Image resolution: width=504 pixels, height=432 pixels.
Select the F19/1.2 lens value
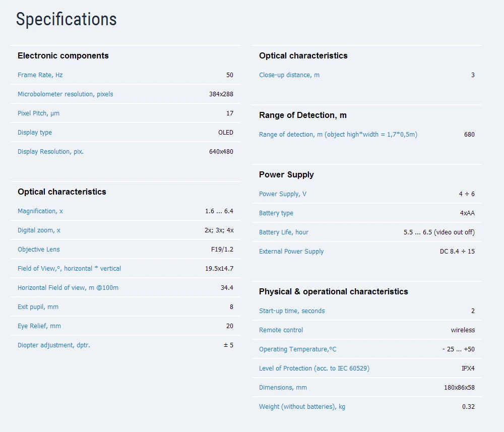point(222,250)
